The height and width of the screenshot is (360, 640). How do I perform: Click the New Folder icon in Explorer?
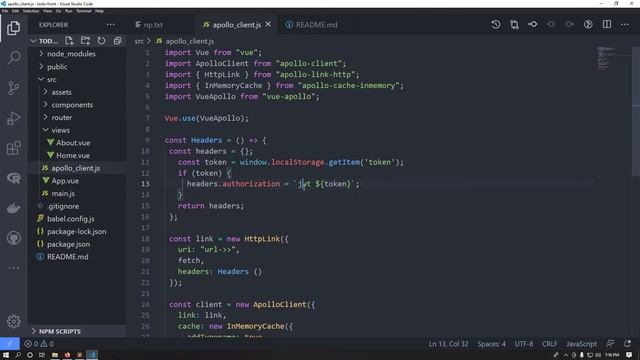pos(85,41)
